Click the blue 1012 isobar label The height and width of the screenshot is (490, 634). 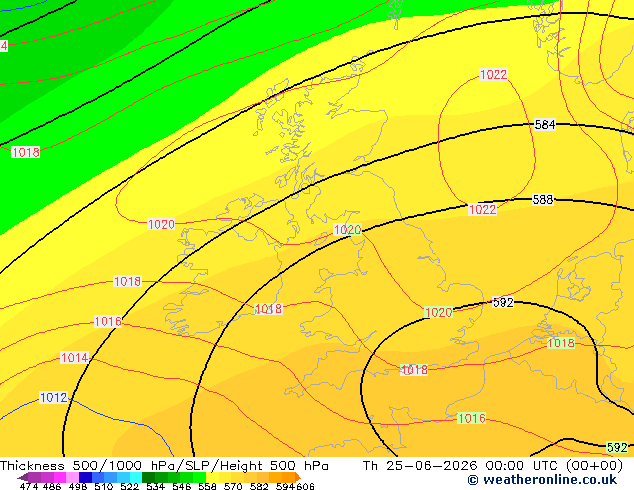[x=53, y=397]
